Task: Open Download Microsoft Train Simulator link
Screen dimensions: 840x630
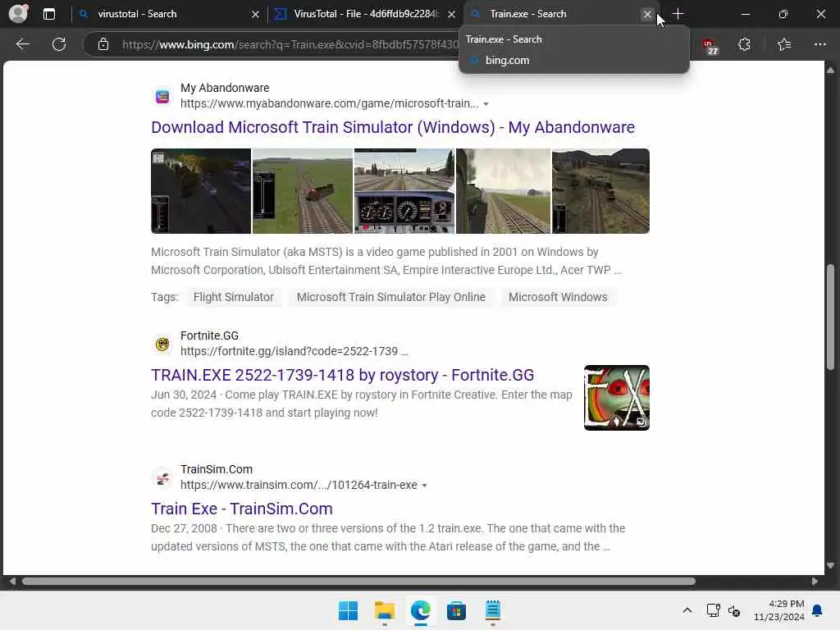Action: click(393, 127)
